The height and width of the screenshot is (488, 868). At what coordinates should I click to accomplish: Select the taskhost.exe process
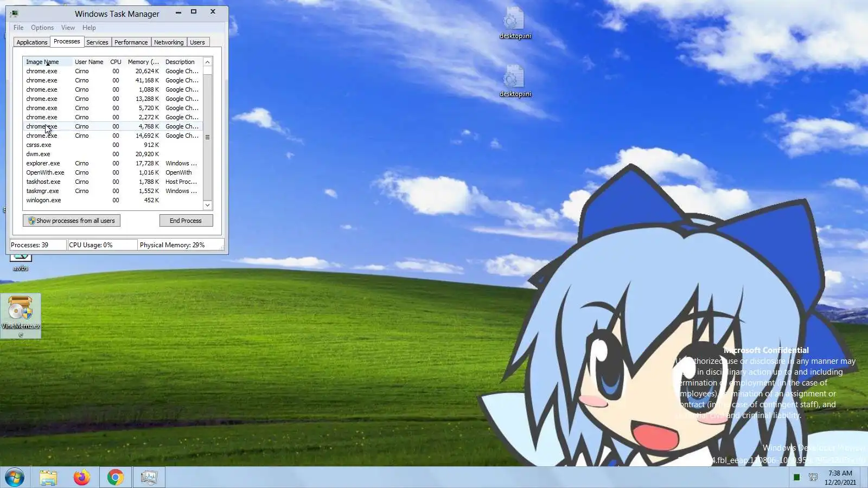[113, 182]
